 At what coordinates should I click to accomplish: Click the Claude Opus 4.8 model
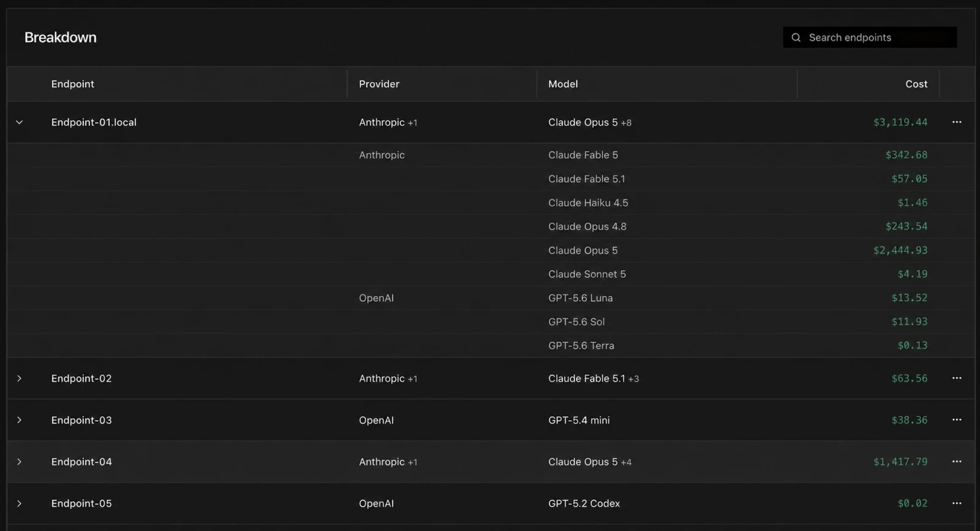coord(587,227)
